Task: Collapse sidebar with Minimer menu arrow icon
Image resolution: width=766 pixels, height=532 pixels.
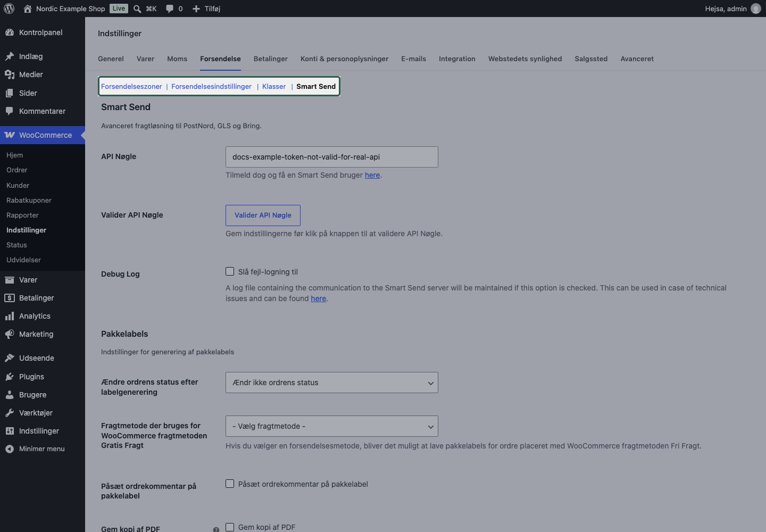Action: [x=10, y=449]
